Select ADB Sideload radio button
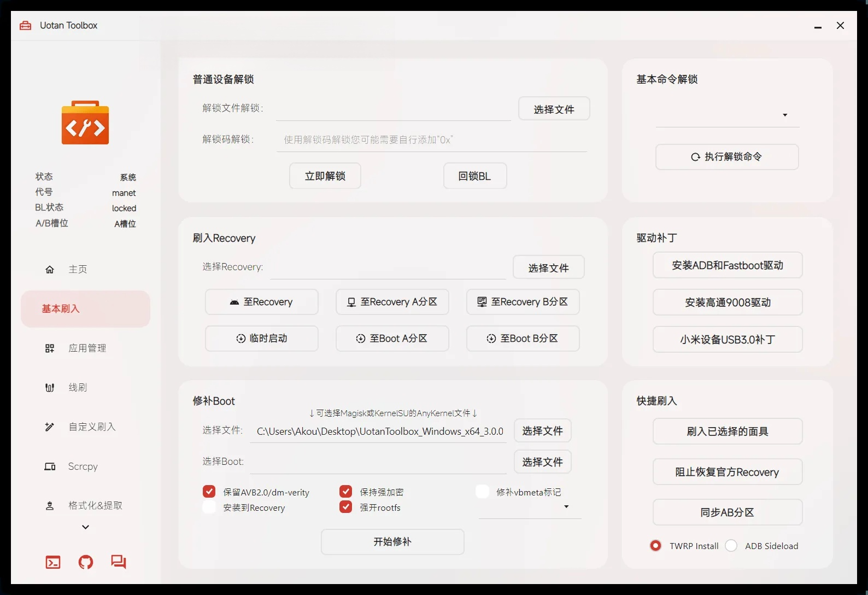 [x=731, y=546]
